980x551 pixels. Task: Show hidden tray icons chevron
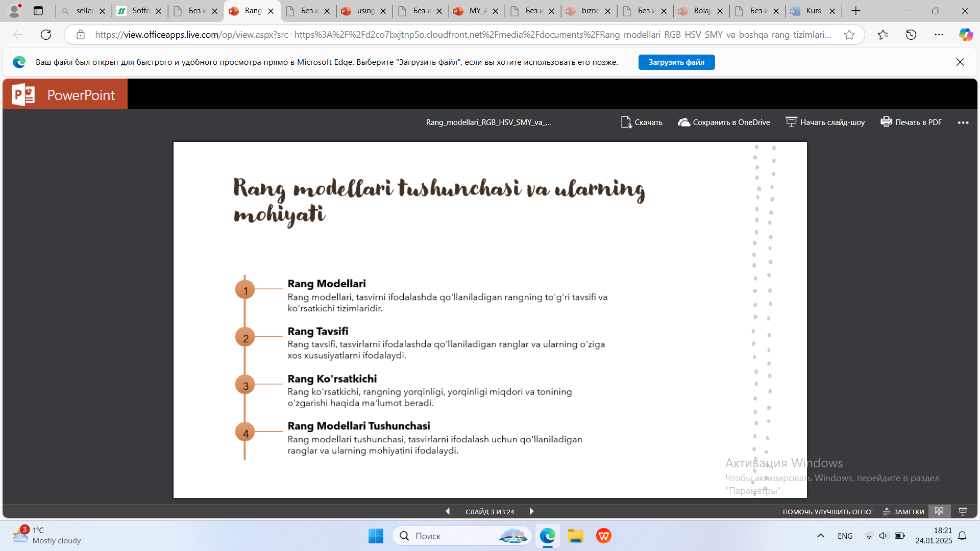pyautogui.click(x=821, y=536)
